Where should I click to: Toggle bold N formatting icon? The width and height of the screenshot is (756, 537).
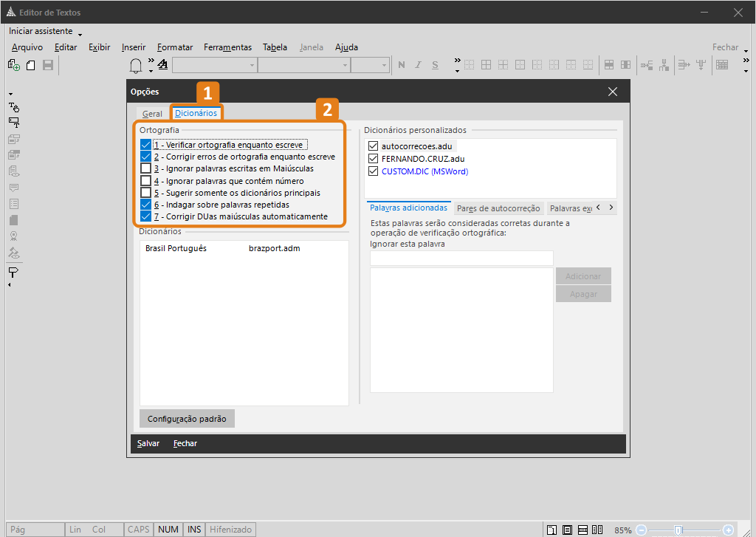402,65
